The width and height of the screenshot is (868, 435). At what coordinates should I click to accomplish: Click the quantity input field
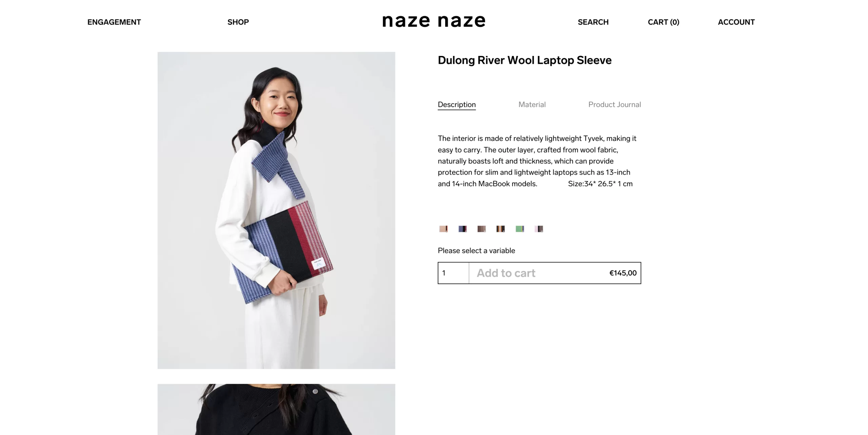point(454,273)
